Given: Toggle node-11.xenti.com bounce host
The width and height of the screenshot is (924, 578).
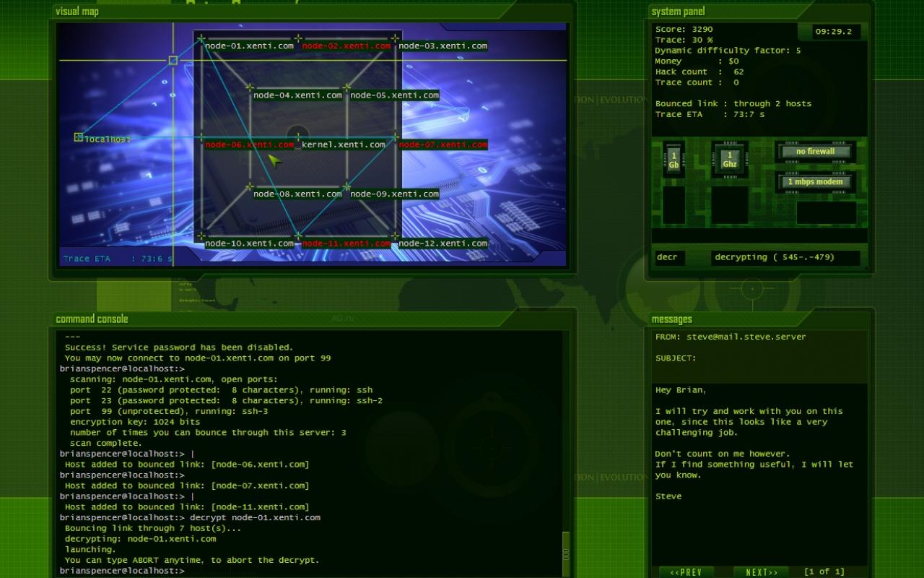Looking at the screenshot, I should [x=346, y=243].
